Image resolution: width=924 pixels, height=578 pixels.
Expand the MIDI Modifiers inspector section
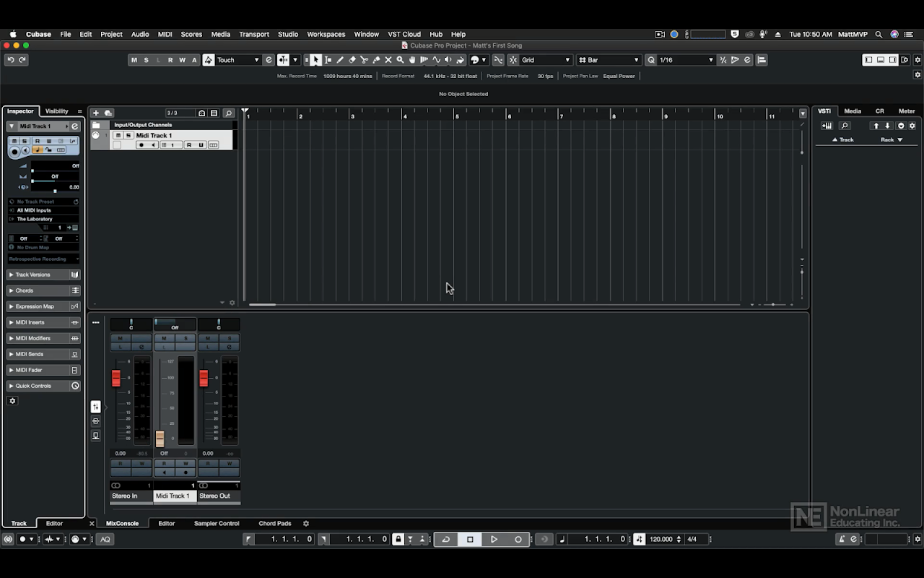click(43, 338)
